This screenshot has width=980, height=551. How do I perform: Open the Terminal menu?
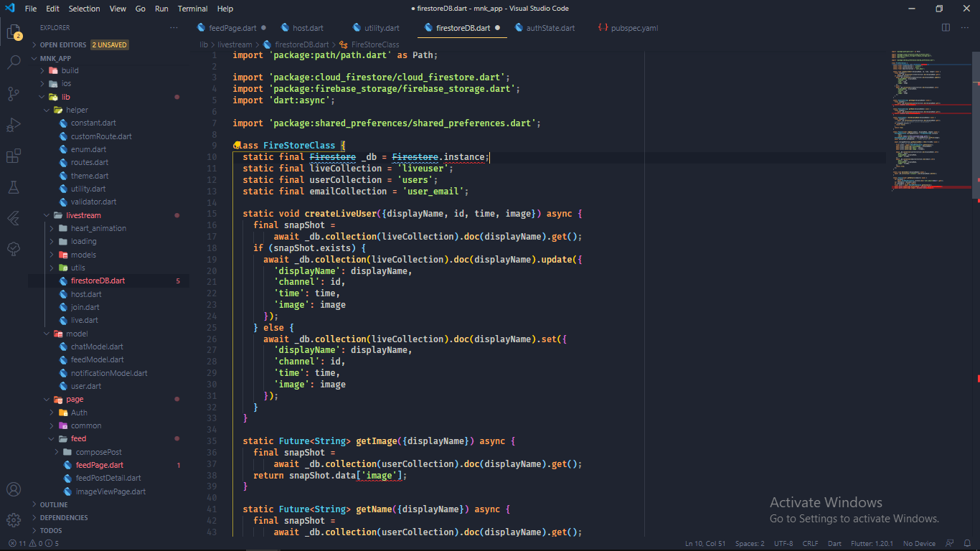[x=192, y=9]
